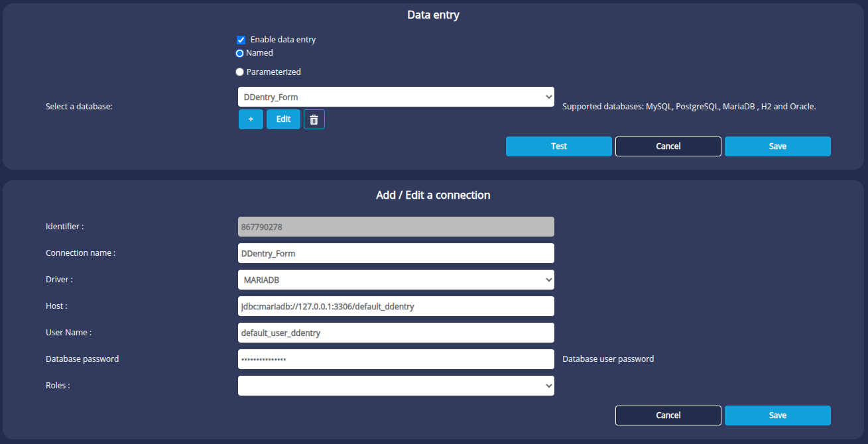The height and width of the screenshot is (444, 868).
Task: Open the DDentry_Form database dropdown
Action: (395, 97)
